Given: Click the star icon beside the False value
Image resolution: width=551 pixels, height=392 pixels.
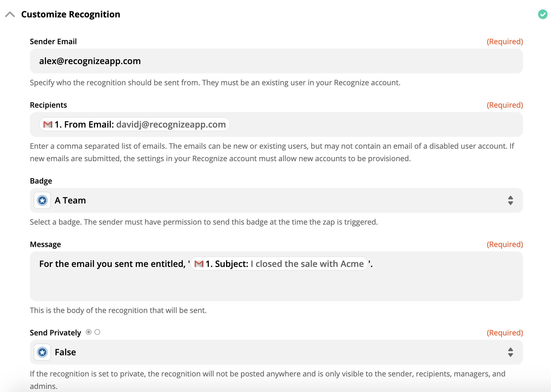Looking at the screenshot, I should point(42,352).
